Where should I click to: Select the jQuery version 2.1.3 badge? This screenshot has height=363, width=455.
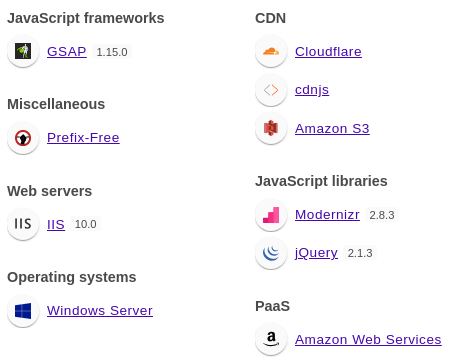click(x=360, y=253)
